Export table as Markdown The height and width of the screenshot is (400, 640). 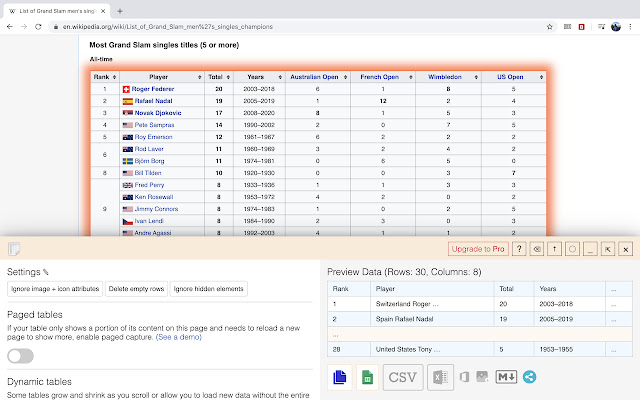(505, 377)
